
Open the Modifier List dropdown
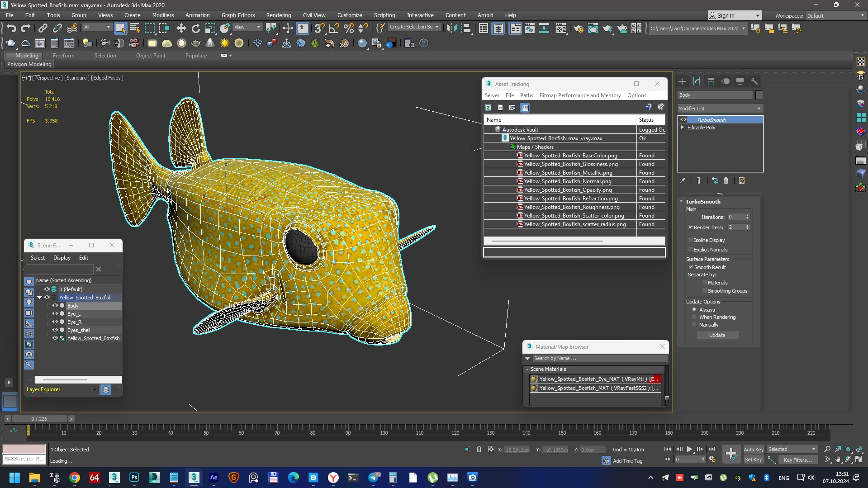[x=720, y=109]
